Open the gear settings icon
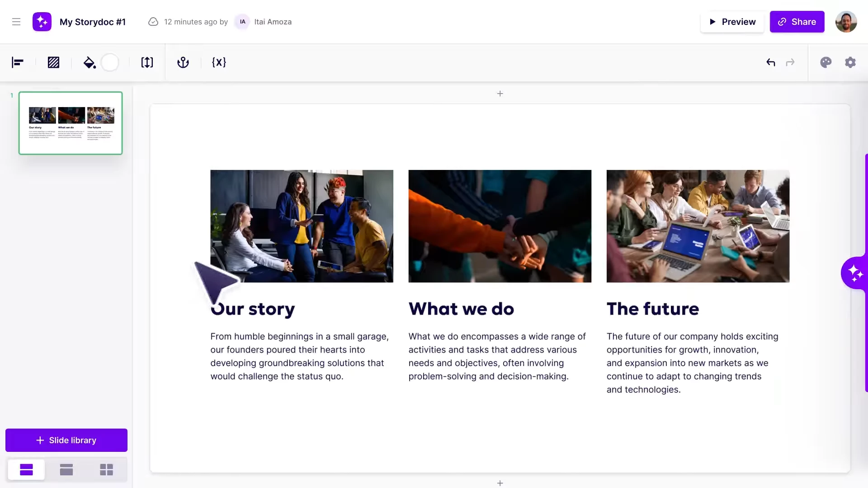 [x=850, y=62]
